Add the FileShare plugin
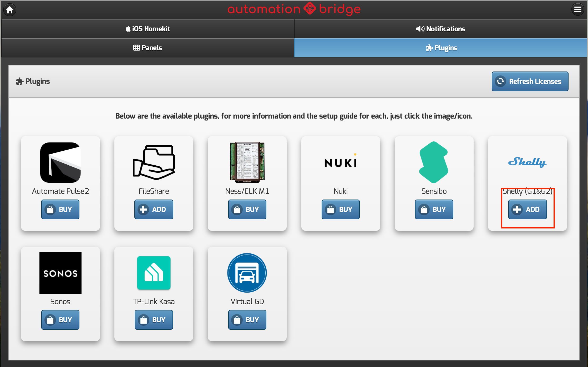 (x=154, y=210)
